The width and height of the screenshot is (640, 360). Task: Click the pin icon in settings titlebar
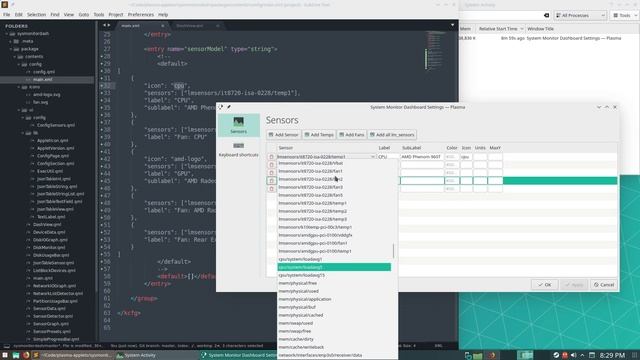pos(229,107)
